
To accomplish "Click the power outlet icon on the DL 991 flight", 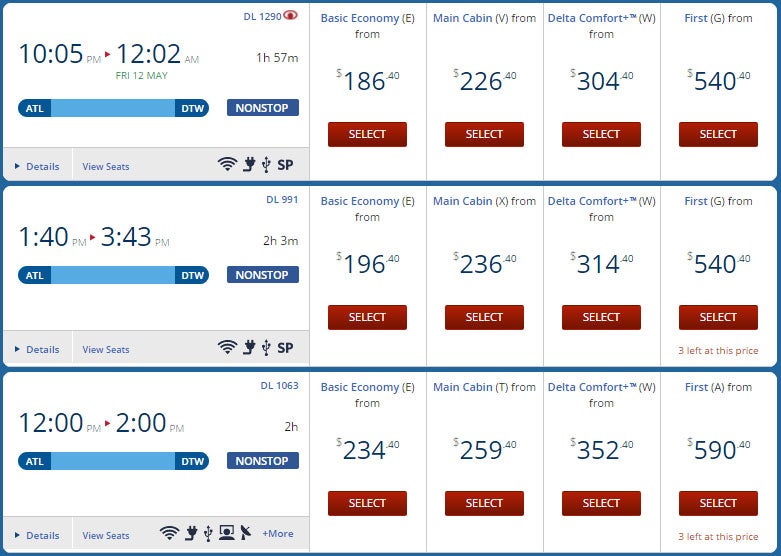I will pos(249,347).
